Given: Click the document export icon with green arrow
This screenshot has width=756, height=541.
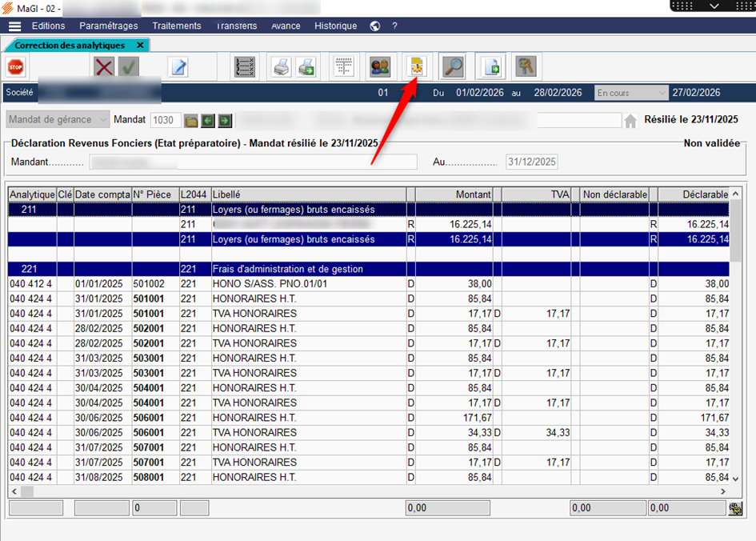Looking at the screenshot, I should 490,67.
